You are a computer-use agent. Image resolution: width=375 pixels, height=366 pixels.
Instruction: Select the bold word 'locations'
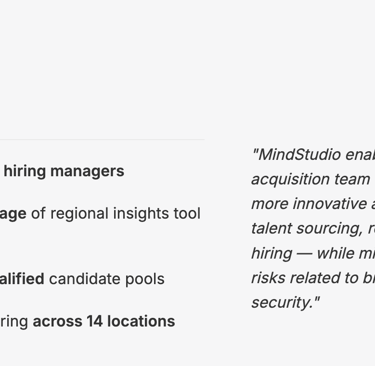click(x=141, y=322)
